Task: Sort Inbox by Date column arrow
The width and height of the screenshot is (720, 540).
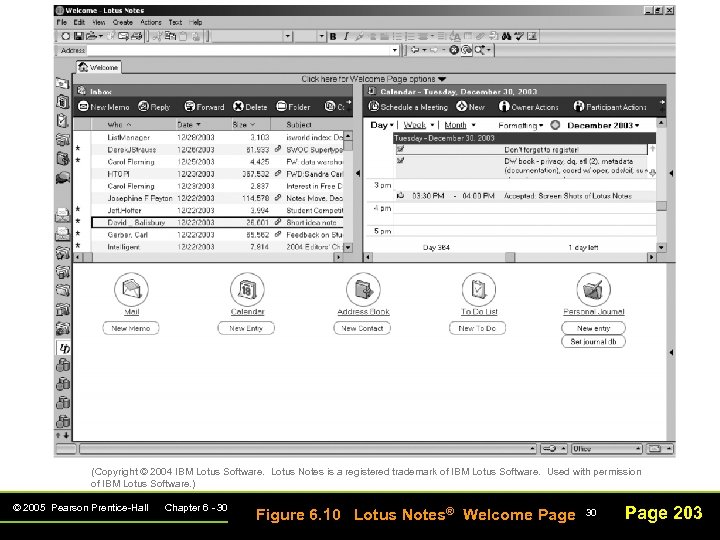Action: (198, 124)
